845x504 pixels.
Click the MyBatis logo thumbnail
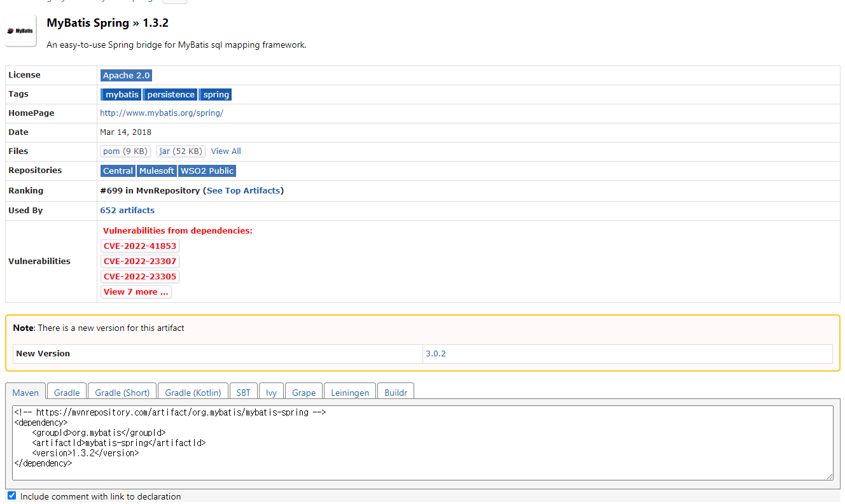coord(21,31)
